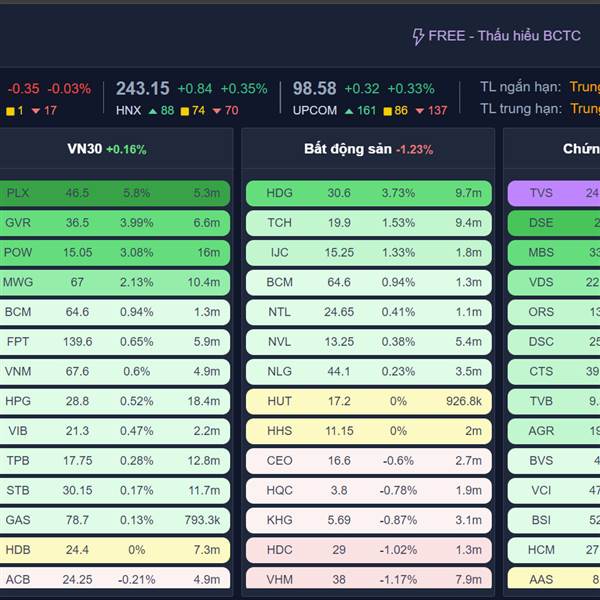Select the VIB row in VN30
600x600 pixels.
pos(115,431)
